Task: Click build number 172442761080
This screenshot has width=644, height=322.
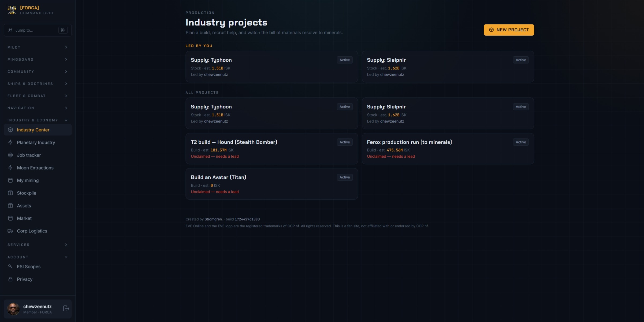Action: coord(247,219)
